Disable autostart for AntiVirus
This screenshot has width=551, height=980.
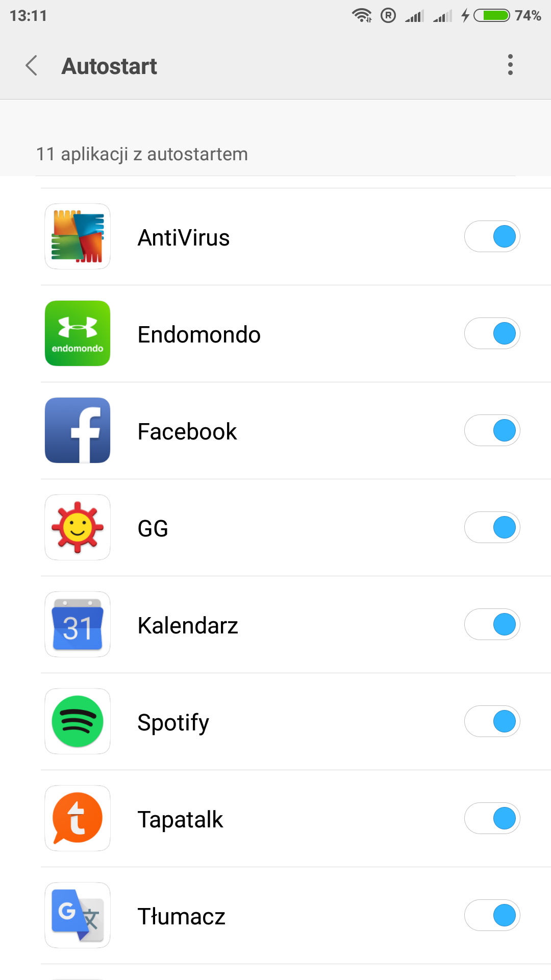tap(492, 236)
